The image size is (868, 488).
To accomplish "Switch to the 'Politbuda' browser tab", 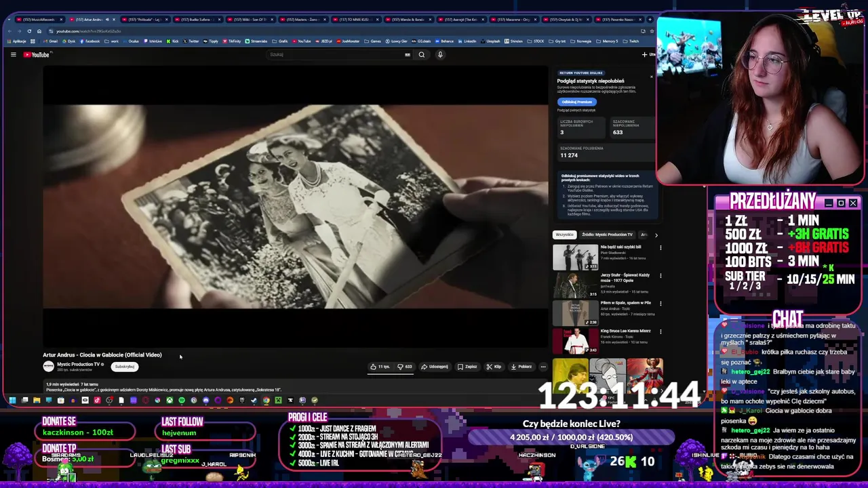I will [x=145, y=20].
